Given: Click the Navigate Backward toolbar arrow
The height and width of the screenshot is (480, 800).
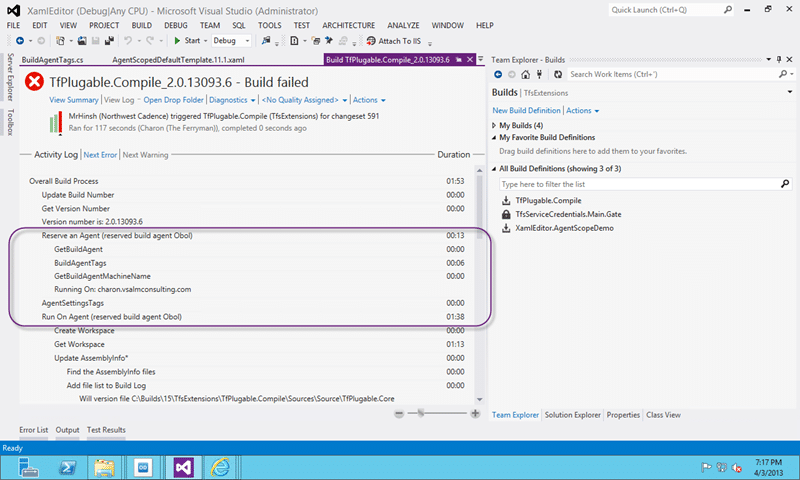Looking at the screenshot, I should [x=20, y=41].
